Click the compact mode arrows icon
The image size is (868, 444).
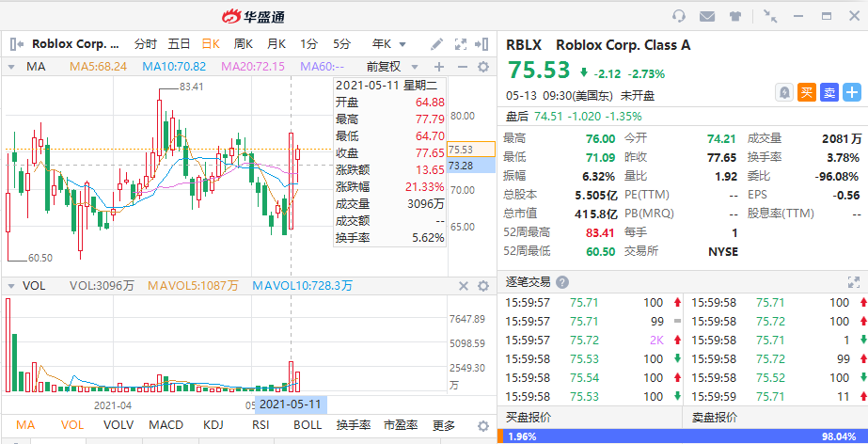pos(770,16)
